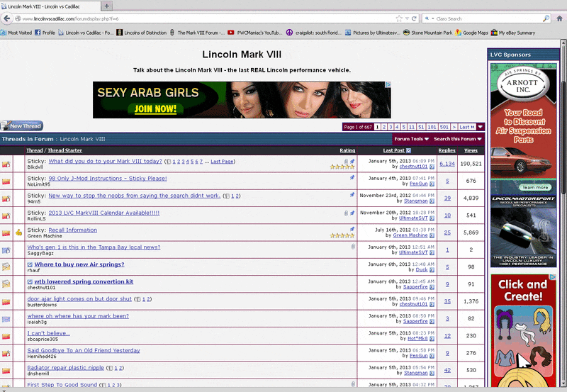Image resolution: width=567 pixels, height=392 pixels.
Task: Click thumbs-up post icon in Recall Information row
Action: coord(19,233)
